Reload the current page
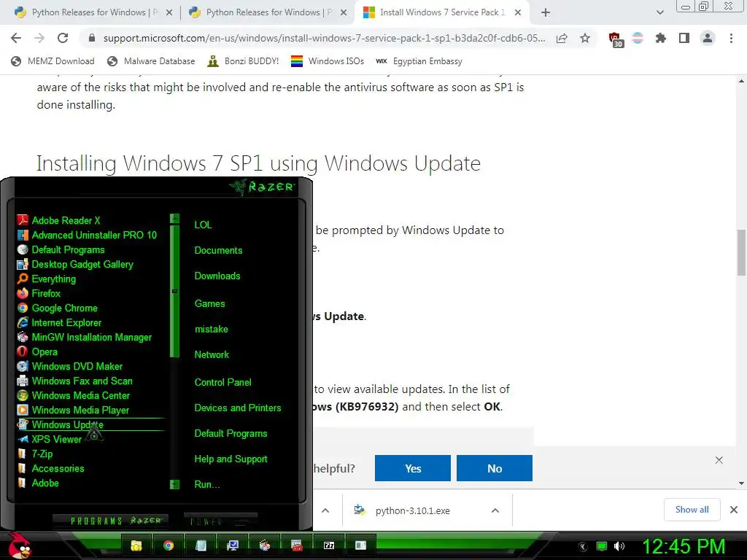This screenshot has width=747, height=560. click(63, 38)
